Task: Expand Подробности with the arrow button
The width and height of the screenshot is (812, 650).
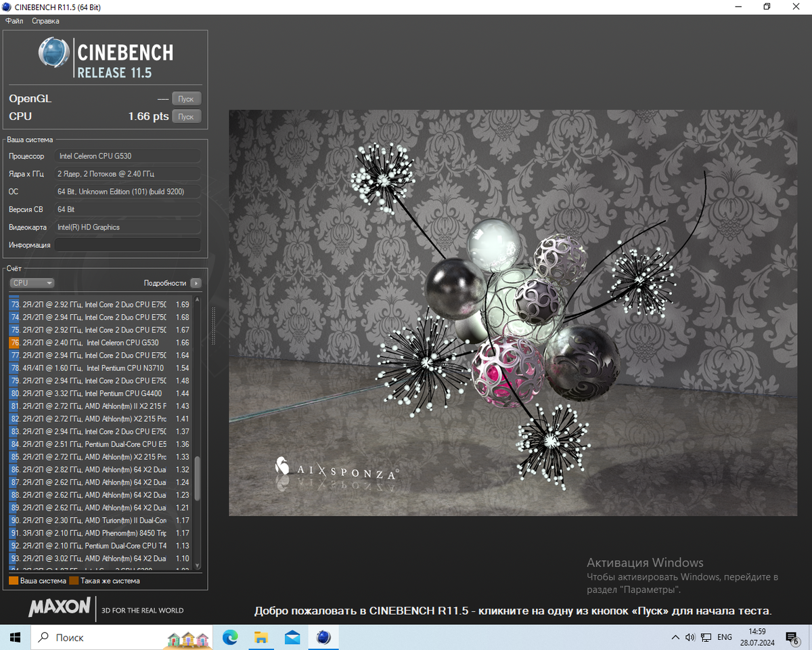Action: [x=196, y=283]
